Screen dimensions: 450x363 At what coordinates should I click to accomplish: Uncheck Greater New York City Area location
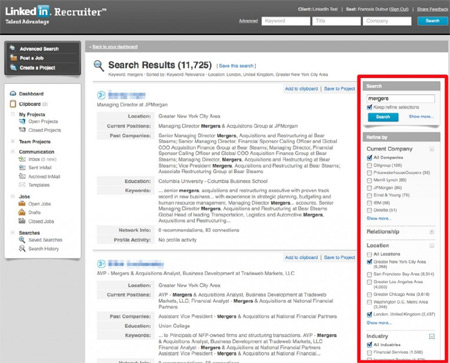(x=369, y=262)
